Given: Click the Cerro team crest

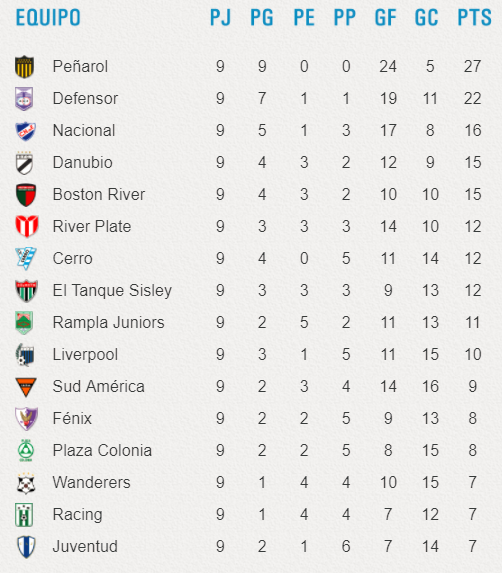Looking at the screenshot, I should [26, 259].
